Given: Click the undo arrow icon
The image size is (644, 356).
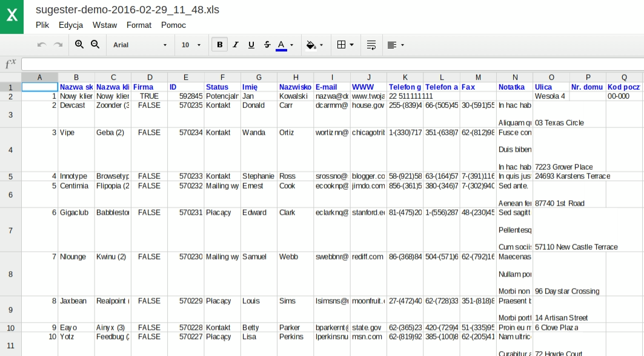Looking at the screenshot, I should click(x=42, y=45).
